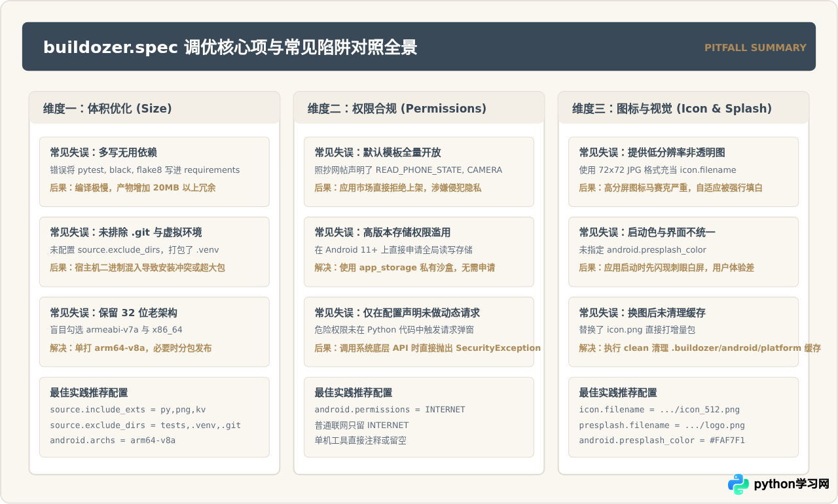Click the config line "source.include_exts = py,png,kv"
The image size is (838, 504).
(x=128, y=410)
